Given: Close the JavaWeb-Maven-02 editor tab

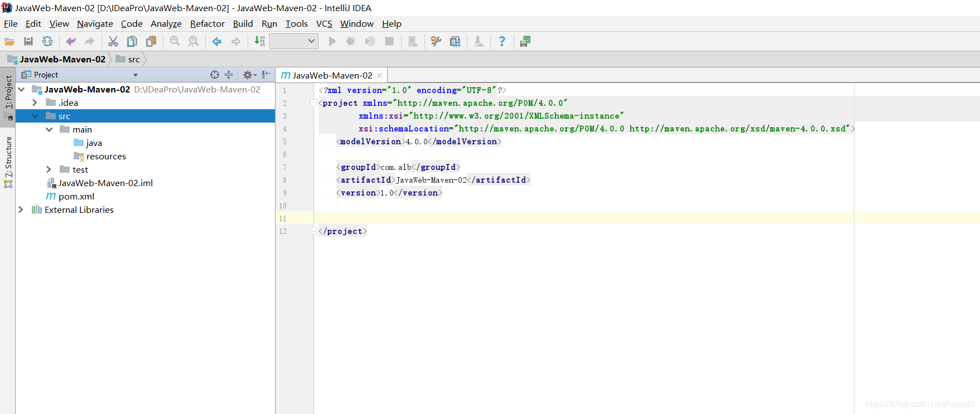Looking at the screenshot, I should point(380,75).
